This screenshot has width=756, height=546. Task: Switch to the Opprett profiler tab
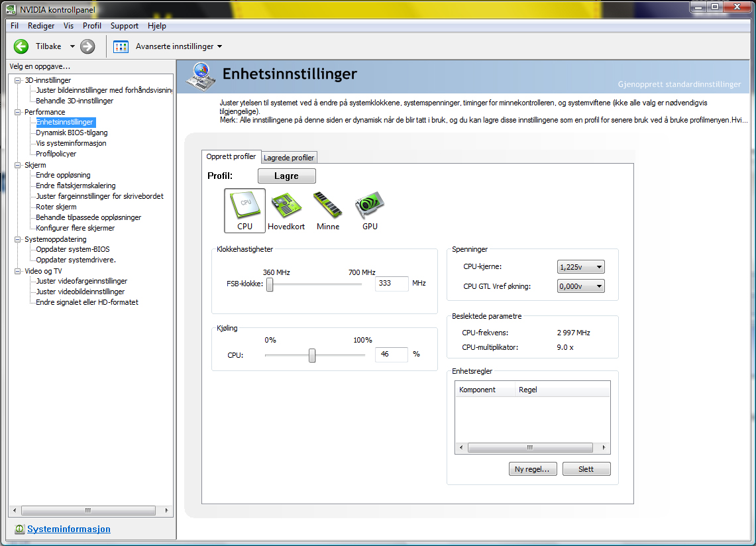[x=231, y=156]
